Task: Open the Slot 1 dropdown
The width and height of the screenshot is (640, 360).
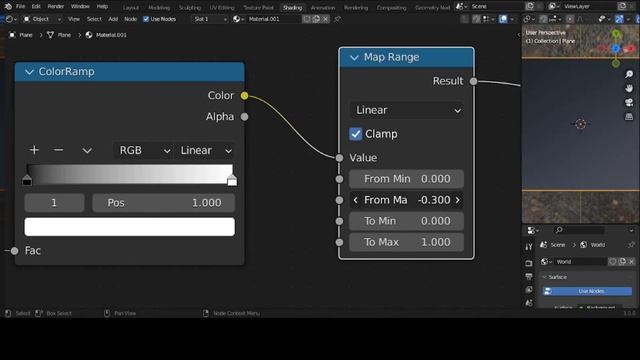Action: [x=210, y=19]
